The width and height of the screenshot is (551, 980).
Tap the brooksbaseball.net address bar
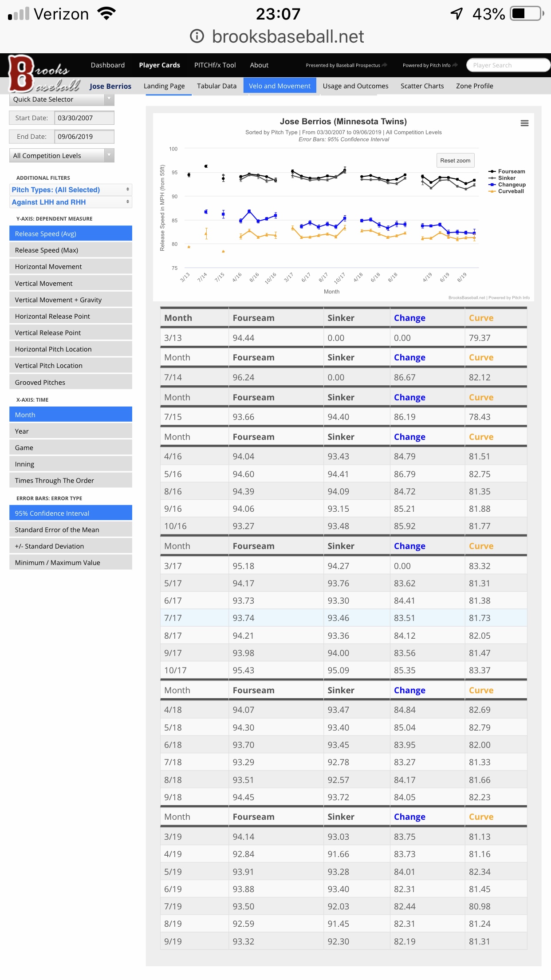[288, 36]
